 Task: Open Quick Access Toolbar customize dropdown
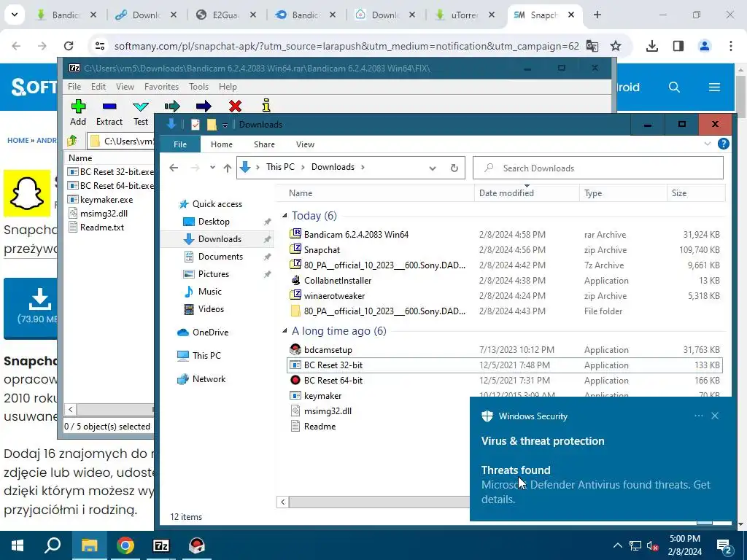click(x=225, y=125)
